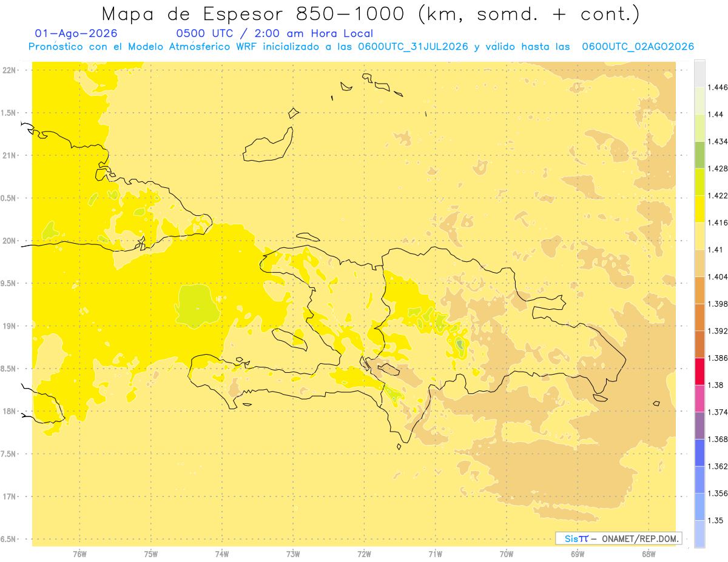Click the latitude label 18N
The image size is (728, 562).
pyautogui.click(x=10, y=411)
